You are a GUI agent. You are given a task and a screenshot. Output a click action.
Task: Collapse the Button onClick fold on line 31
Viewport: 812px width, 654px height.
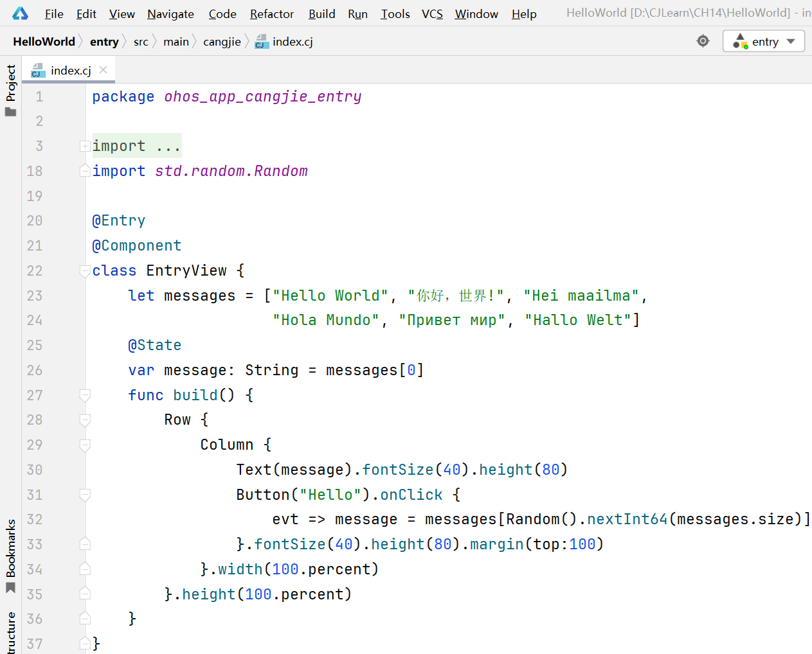coord(85,495)
